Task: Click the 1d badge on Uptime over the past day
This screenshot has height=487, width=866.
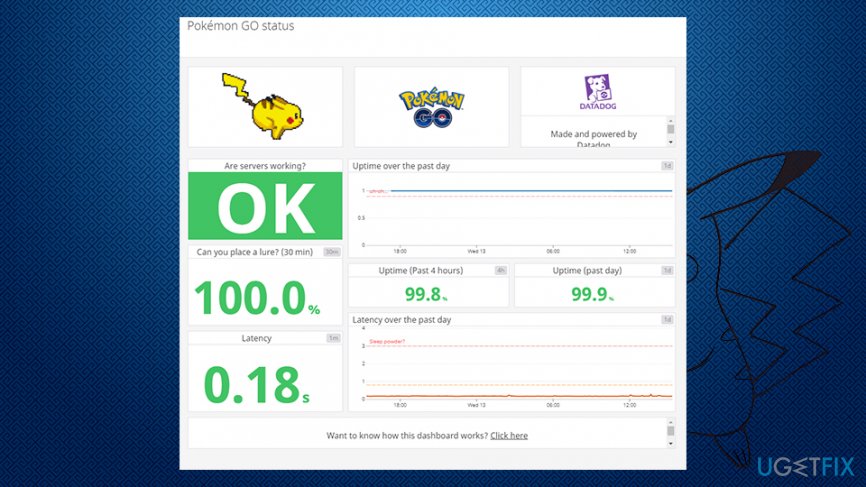Action: (667, 166)
